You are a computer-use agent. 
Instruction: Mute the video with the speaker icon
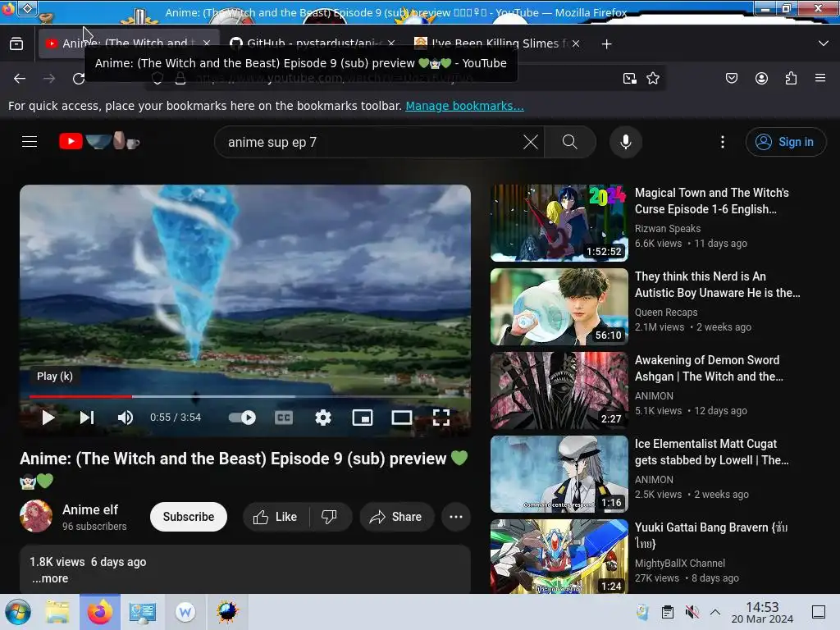click(x=126, y=418)
